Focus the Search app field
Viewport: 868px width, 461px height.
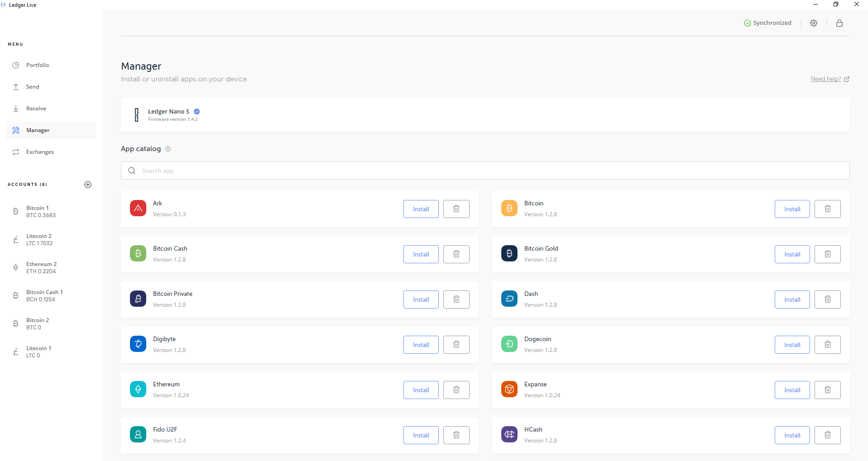click(485, 171)
